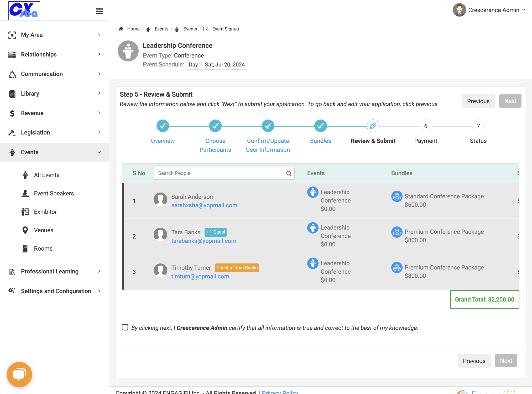The image size is (532, 394).
Task: Click the +1 Guest badge
Action: point(216,232)
